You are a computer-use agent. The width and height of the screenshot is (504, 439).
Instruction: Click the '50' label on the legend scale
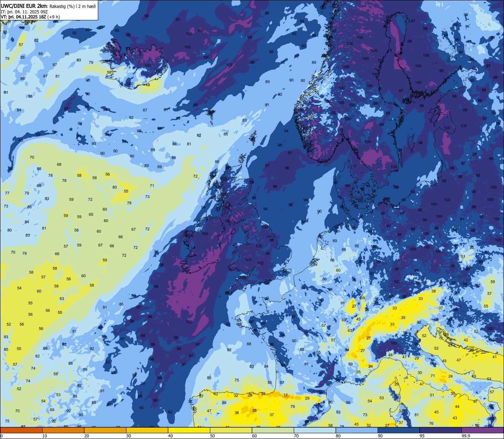point(212,436)
